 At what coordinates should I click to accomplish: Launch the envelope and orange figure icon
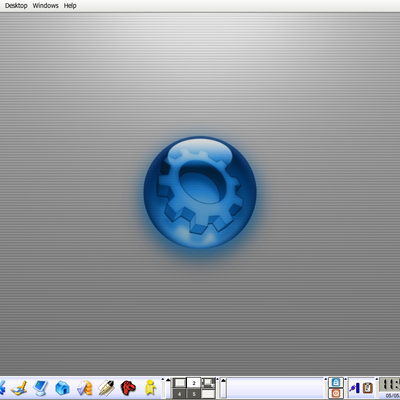[84, 388]
